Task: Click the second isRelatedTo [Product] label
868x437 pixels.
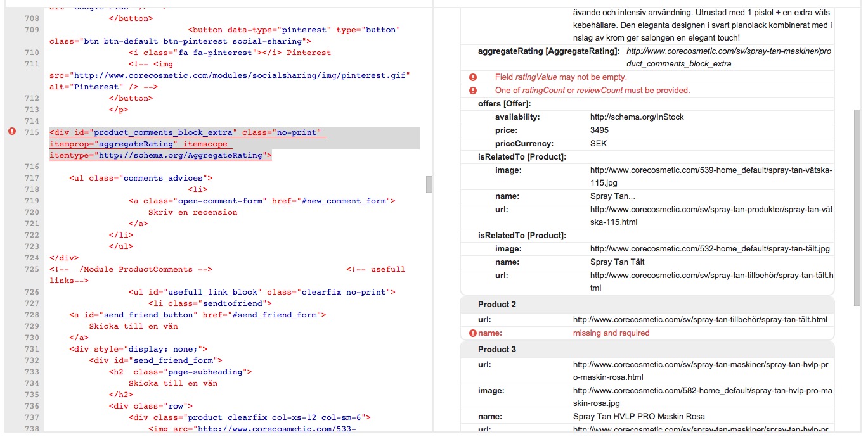Action: point(522,236)
